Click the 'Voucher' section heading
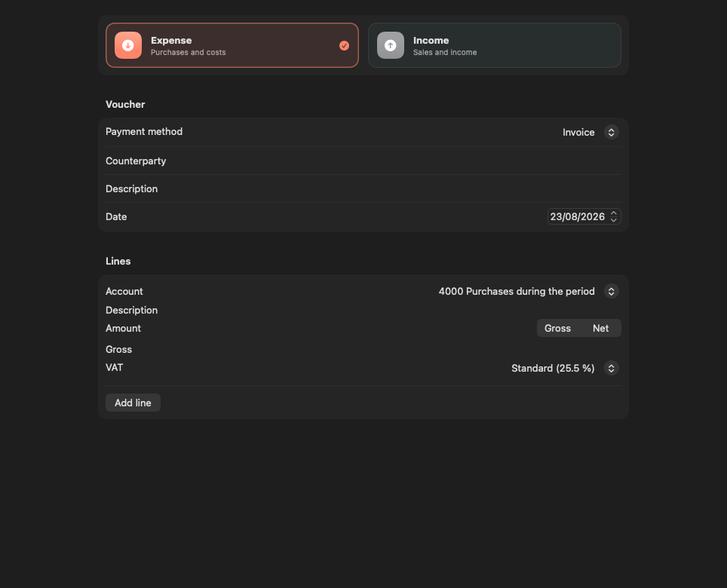The width and height of the screenshot is (727, 588). [125, 104]
